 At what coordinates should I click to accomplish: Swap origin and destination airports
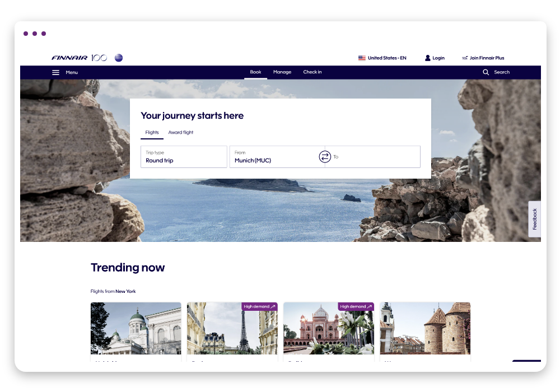325,157
